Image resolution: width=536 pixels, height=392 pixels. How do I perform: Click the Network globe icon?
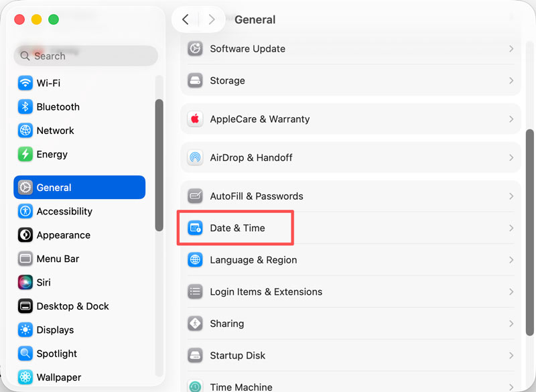pos(25,131)
